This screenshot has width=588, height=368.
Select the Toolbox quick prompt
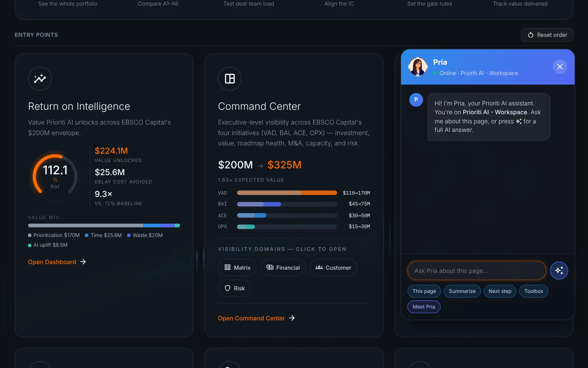point(534,291)
